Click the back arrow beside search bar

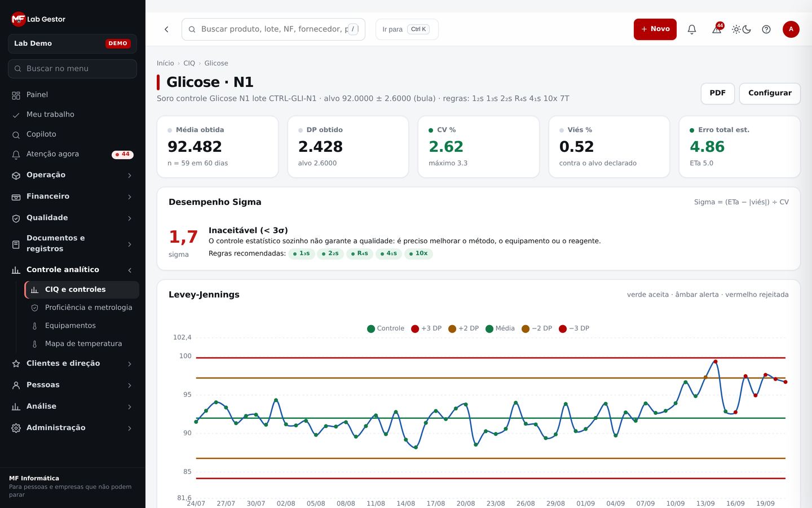click(x=166, y=29)
